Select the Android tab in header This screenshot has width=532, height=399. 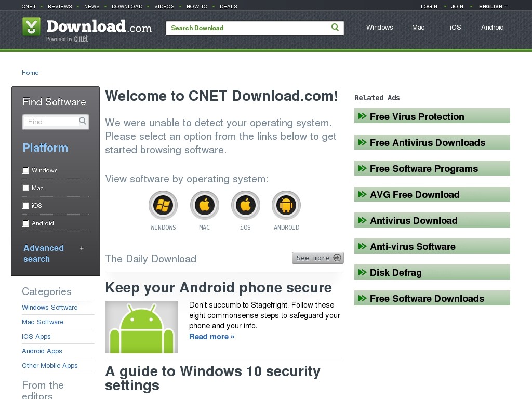tap(493, 28)
